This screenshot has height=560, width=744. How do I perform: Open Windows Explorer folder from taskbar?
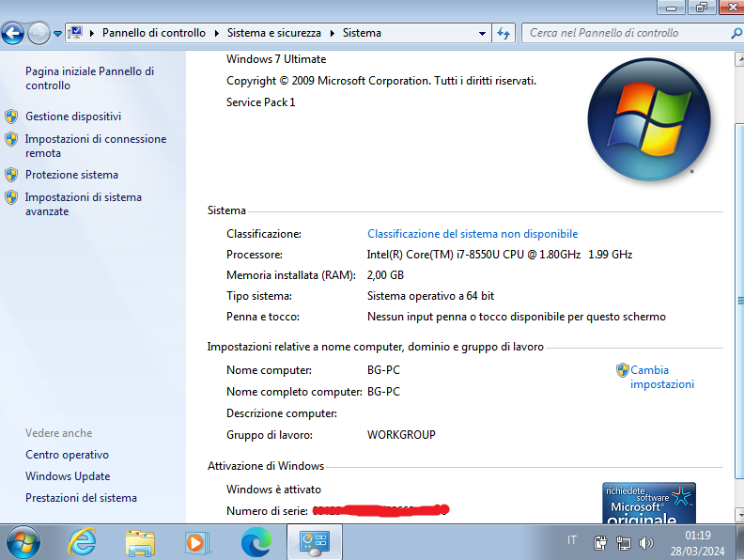tap(140, 542)
